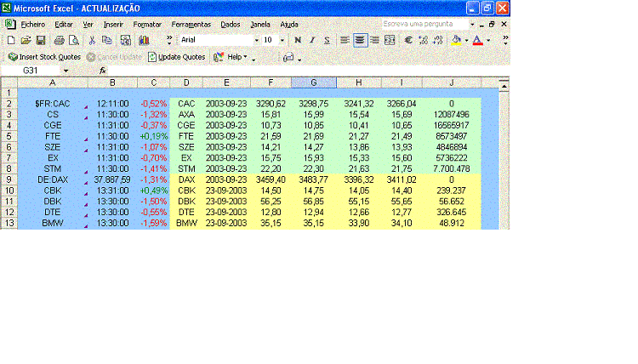
Task: Click the Name Box showing G31
Action: click(x=31, y=71)
